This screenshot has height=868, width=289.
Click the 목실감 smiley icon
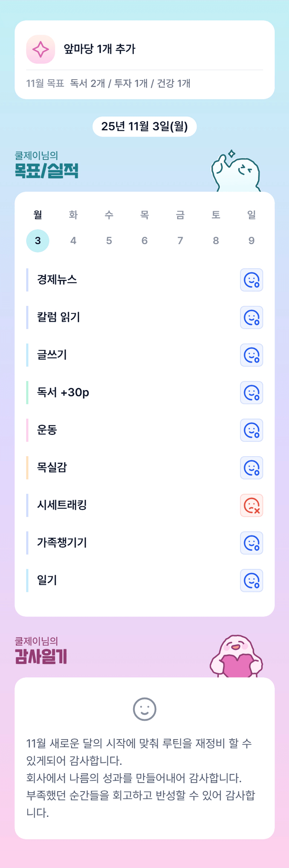tap(251, 468)
